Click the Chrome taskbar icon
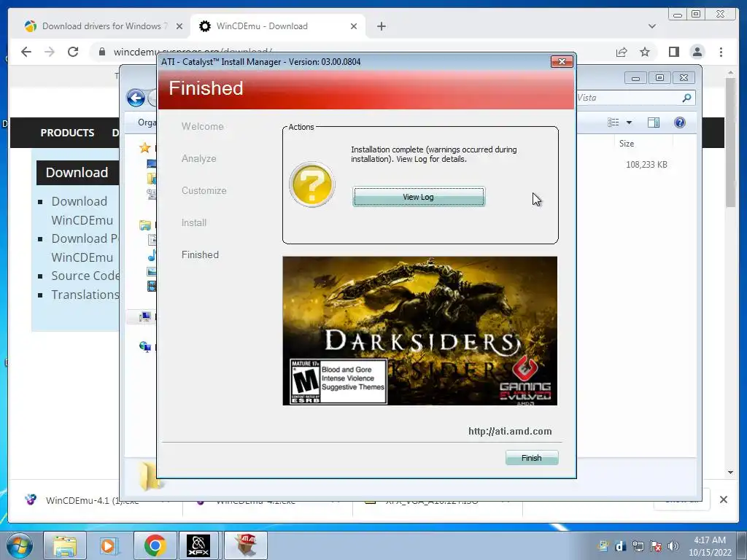 (155, 545)
